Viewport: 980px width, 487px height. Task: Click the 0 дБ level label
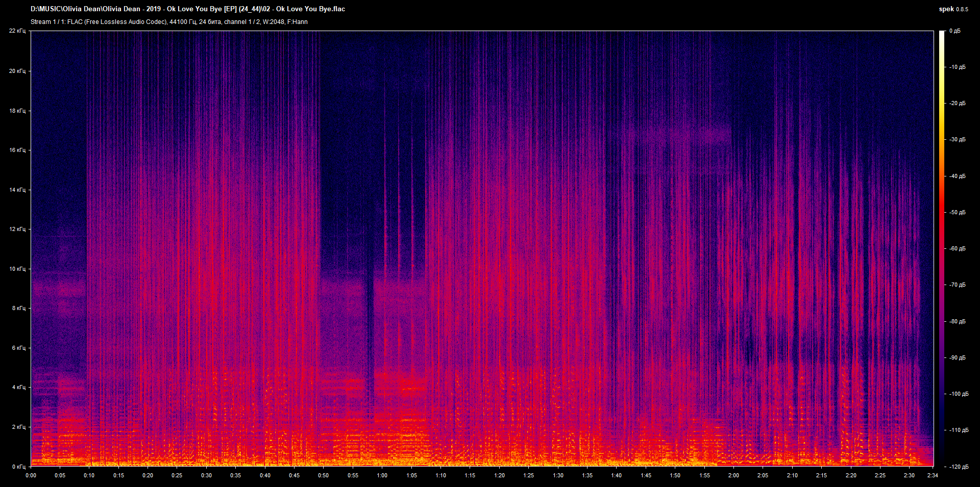955,31
